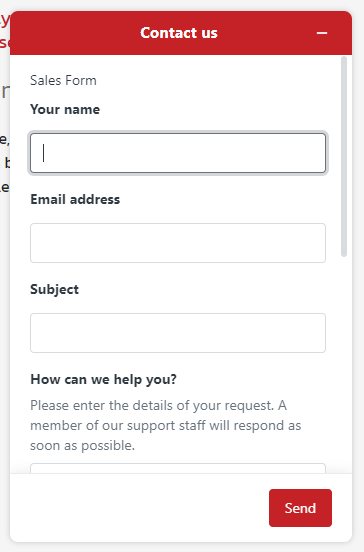364x552 pixels.
Task: Click into the Subject input field
Action: (x=178, y=333)
